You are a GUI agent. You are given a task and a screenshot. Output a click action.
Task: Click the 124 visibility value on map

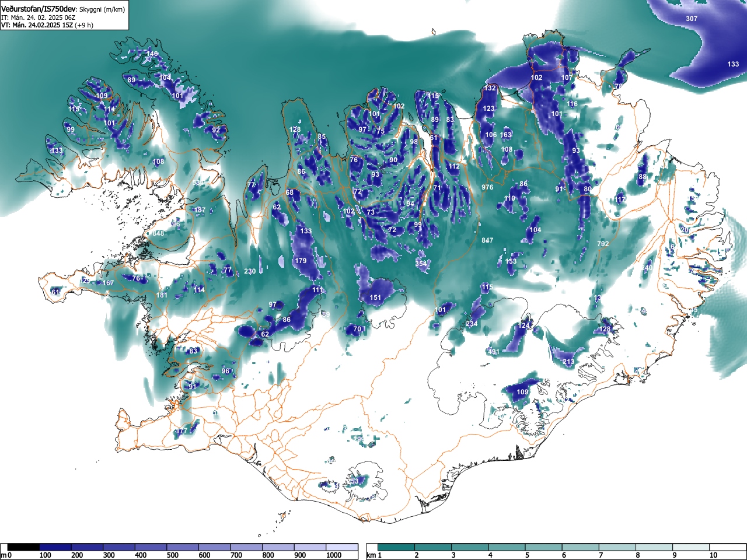point(525,325)
